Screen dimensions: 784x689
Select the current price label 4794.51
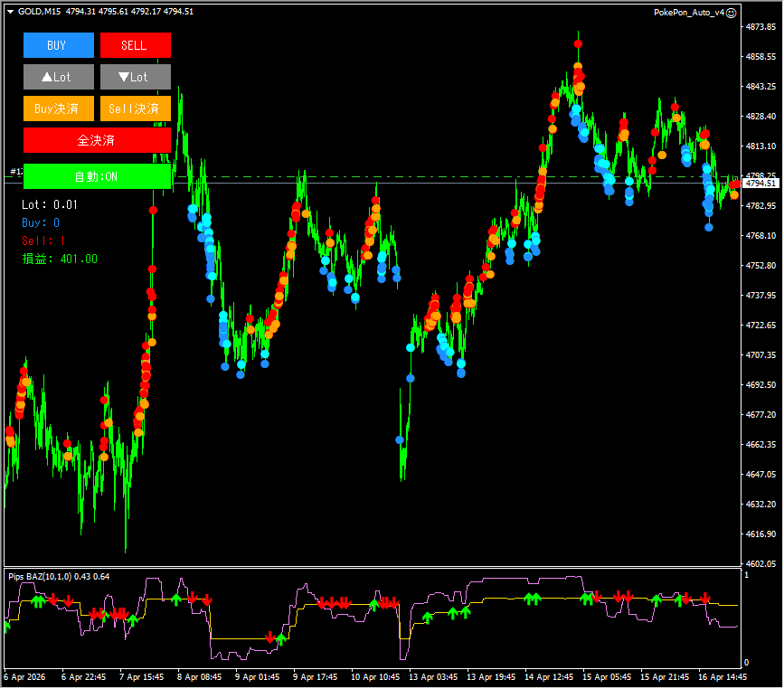pos(760,184)
